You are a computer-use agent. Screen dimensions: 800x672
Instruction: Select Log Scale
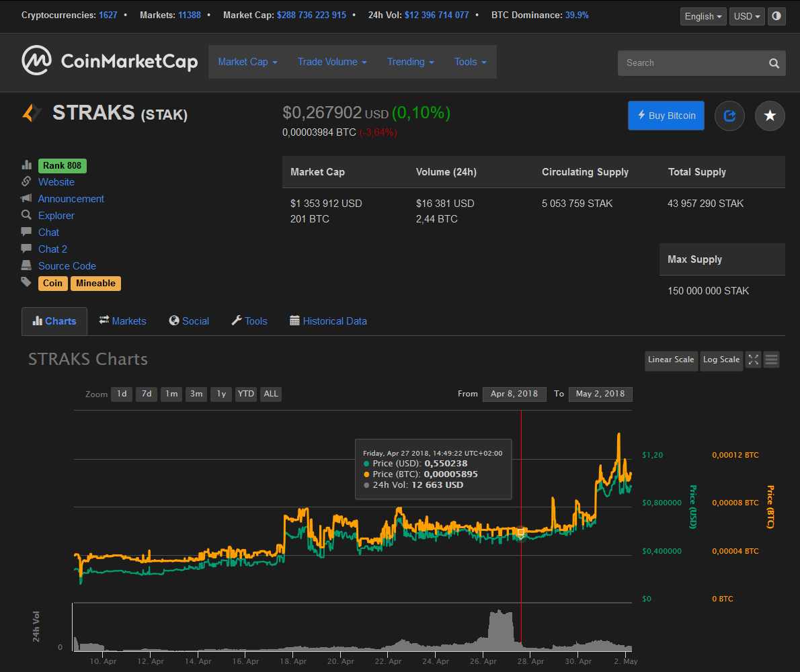pyautogui.click(x=721, y=360)
